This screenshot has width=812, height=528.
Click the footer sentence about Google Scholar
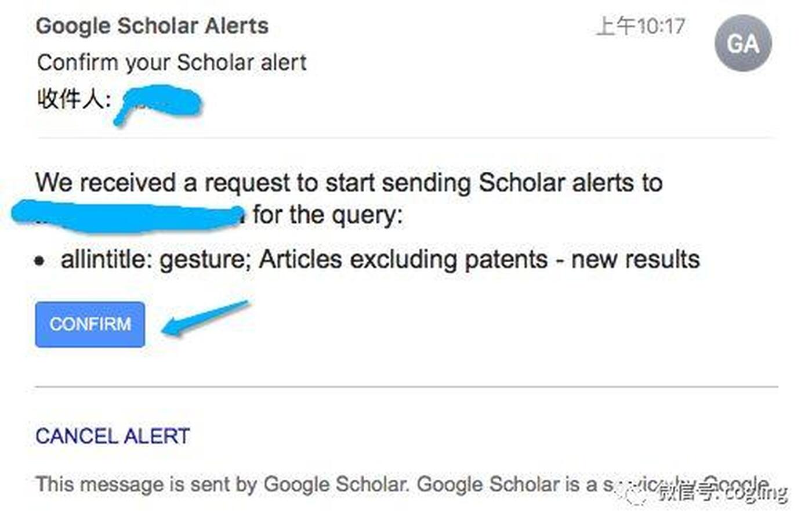coord(402,484)
